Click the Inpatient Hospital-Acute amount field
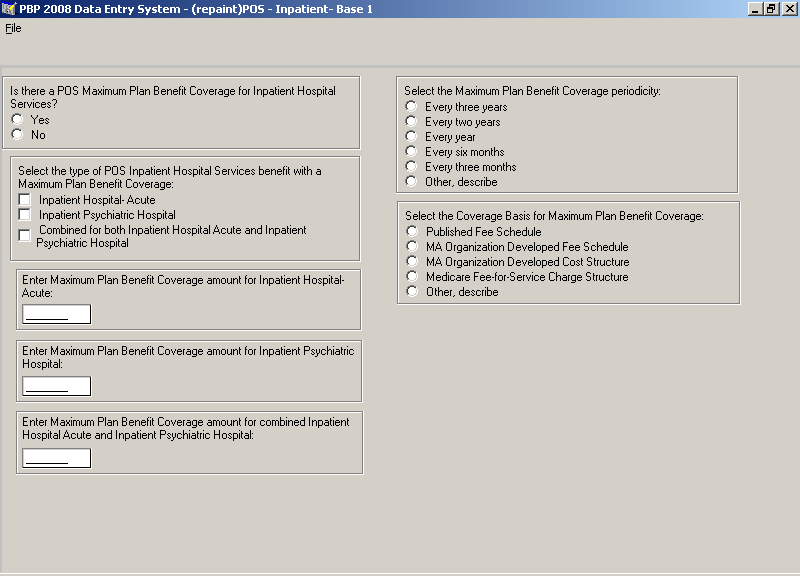The image size is (800, 576). click(57, 314)
